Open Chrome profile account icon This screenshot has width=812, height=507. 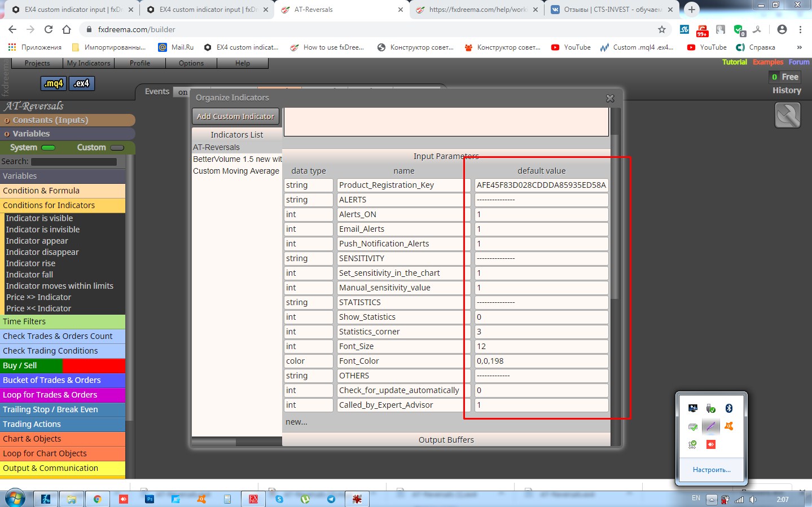782,29
